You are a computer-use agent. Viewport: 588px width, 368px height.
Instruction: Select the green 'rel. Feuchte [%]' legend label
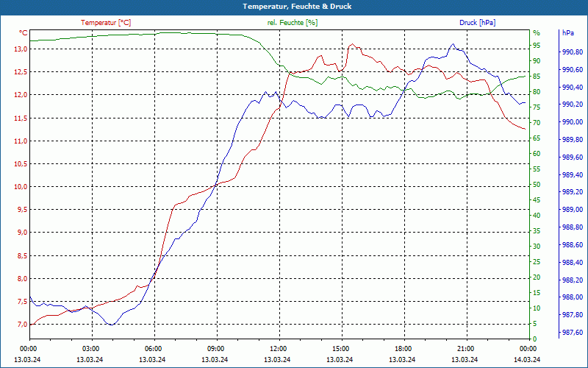292,23
